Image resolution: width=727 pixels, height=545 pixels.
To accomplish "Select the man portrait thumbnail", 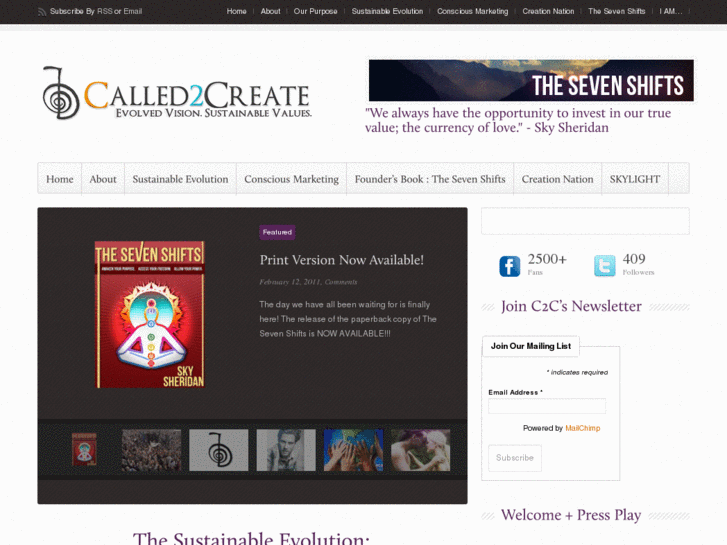I will pyautogui.click(x=286, y=450).
